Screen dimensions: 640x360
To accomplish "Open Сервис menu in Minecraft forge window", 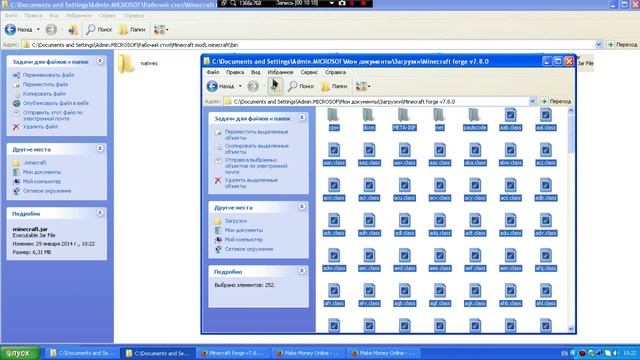I will coord(309,72).
